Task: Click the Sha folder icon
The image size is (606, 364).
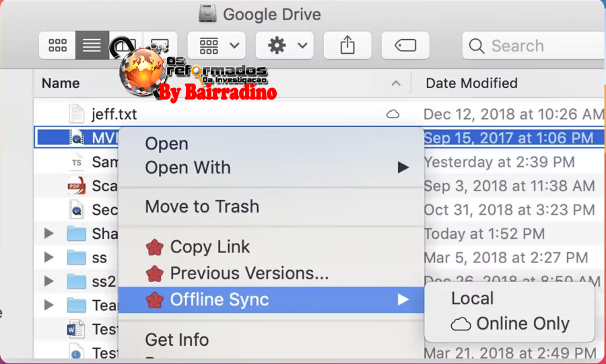Action: (76, 233)
